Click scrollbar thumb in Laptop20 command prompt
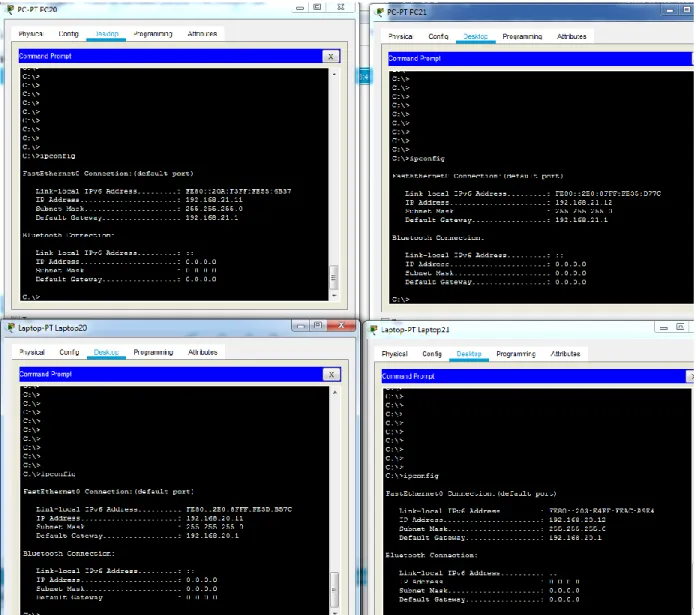Image resolution: width=696 pixels, height=615 pixels. [335, 590]
